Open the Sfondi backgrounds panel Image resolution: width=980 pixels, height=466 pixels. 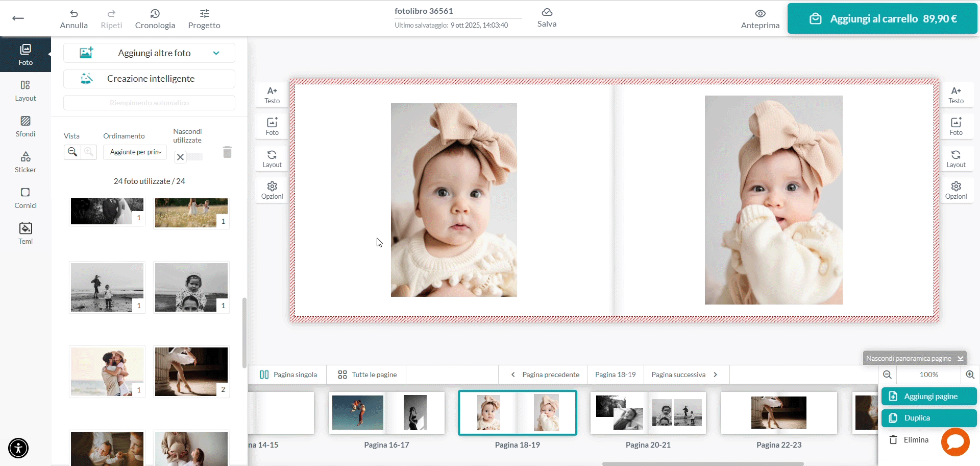click(26, 126)
